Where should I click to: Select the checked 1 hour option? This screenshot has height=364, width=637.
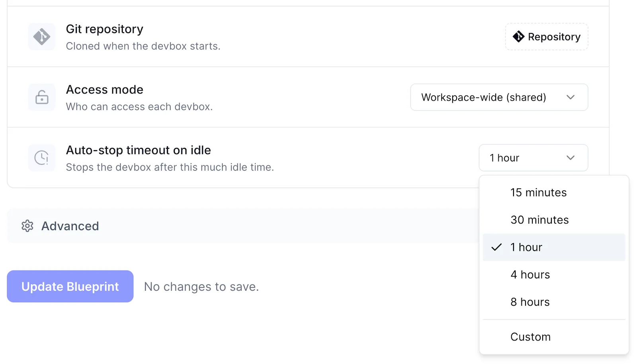(x=554, y=247)
